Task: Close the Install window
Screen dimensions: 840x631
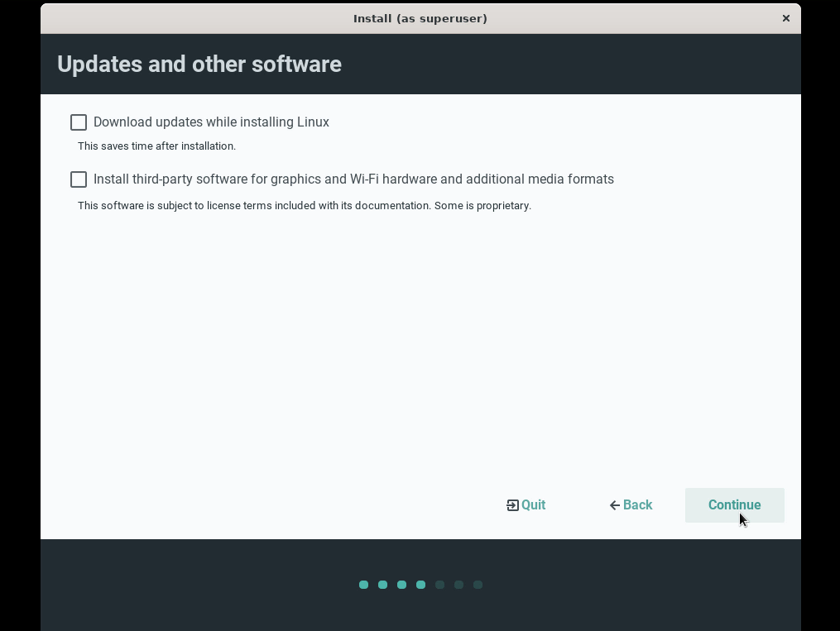Action: [786, 18]
